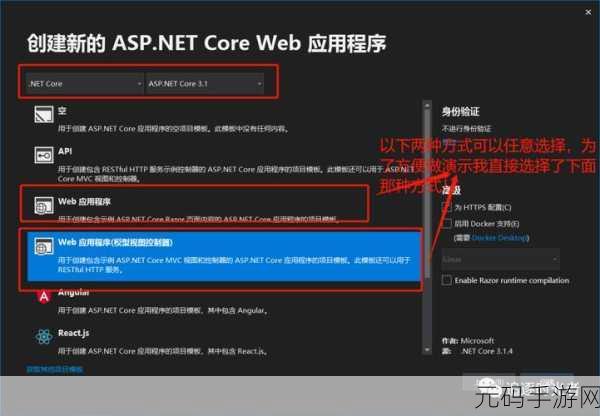Click the 'Web 应用程序' template title
This screenshot has height=416, width=600.
point(85,201)
